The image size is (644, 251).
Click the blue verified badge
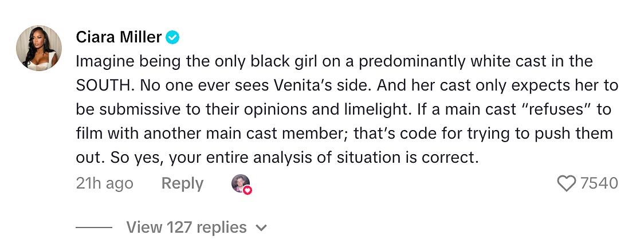[x=172, y=38]
